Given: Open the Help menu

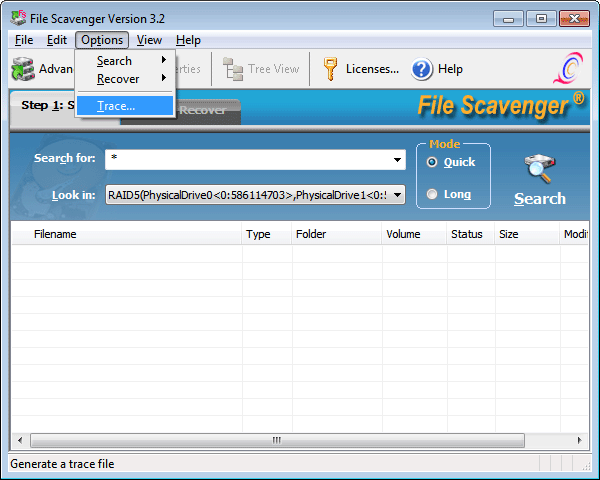Looking at the screenshot, I should 188,40.
